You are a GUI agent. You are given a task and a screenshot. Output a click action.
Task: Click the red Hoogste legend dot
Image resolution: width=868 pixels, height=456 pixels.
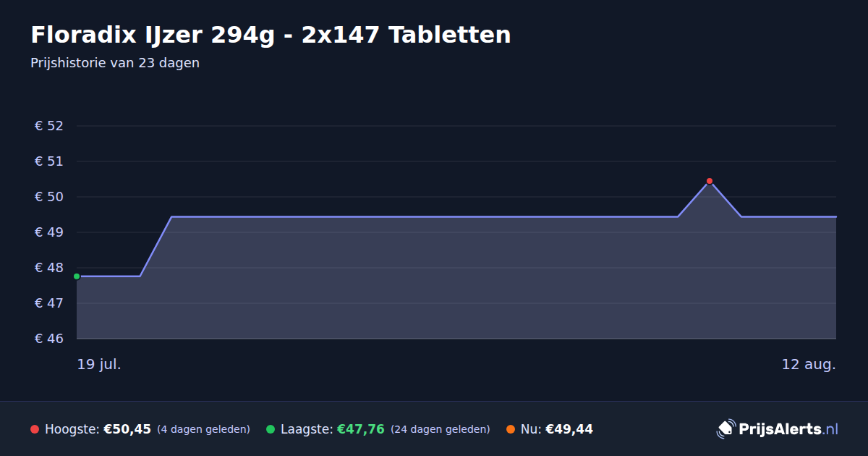(35, 429)
